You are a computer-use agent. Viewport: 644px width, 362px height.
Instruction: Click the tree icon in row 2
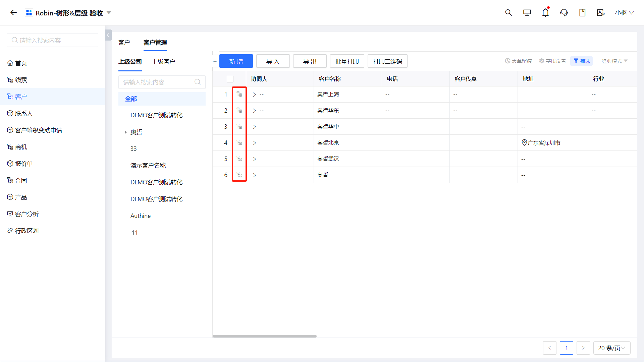[239, 110]
